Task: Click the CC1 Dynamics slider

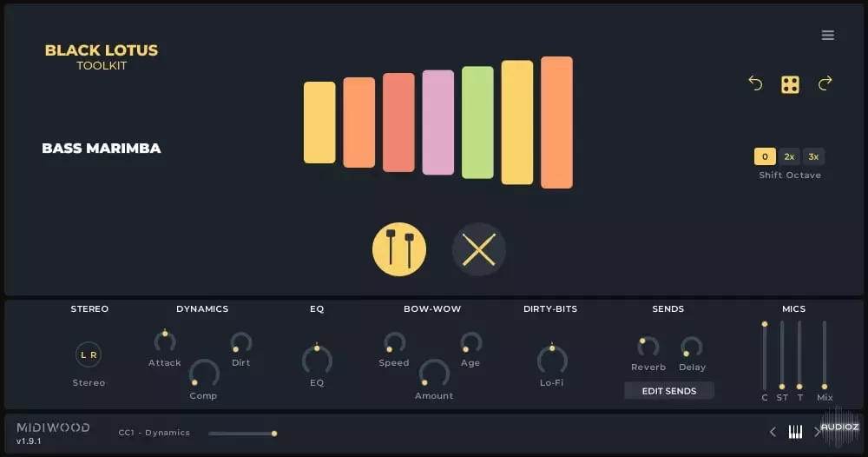Action: tap(242, 433)
